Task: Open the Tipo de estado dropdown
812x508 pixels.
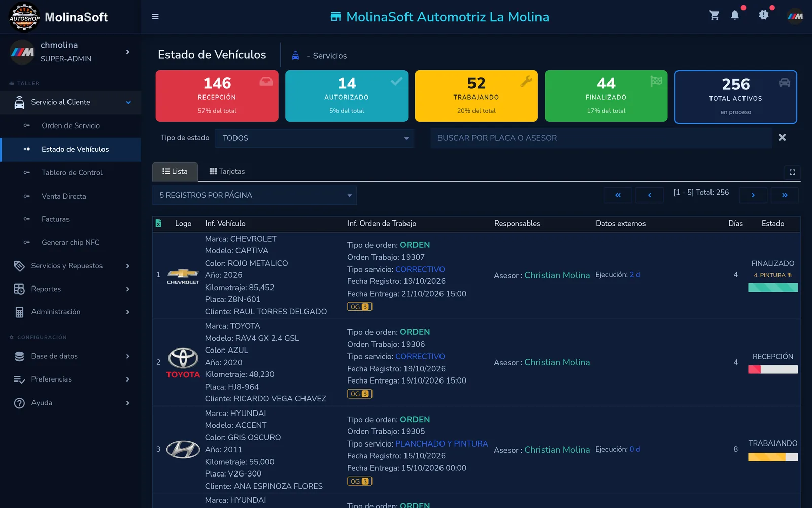Action: point(315,138)
